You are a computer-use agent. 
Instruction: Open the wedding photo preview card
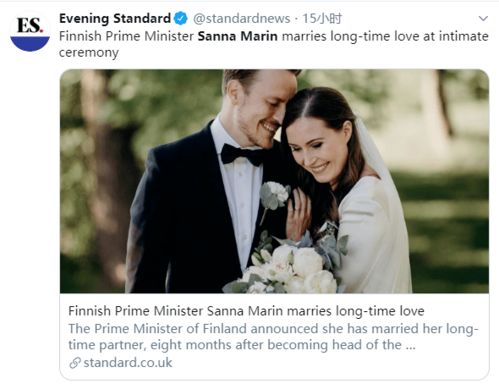pos(274,181)
